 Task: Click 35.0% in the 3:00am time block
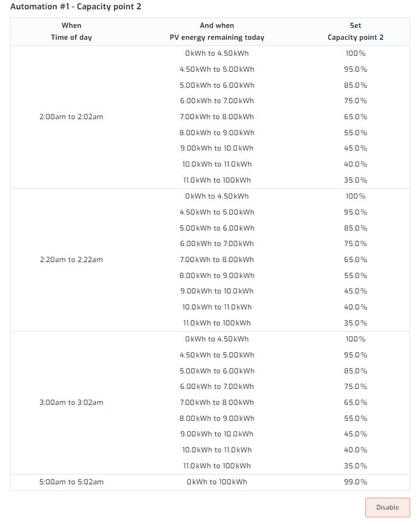(x=355, y=466)
